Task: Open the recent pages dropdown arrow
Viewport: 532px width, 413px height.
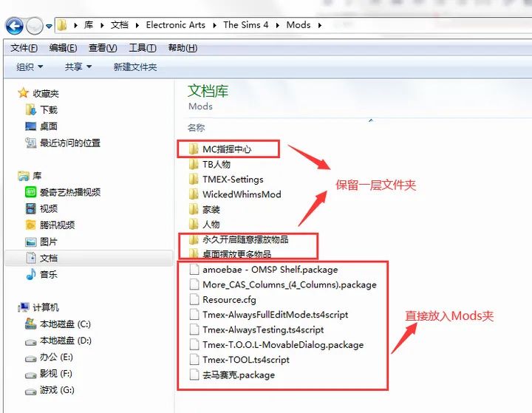Action: coord(50,26)
